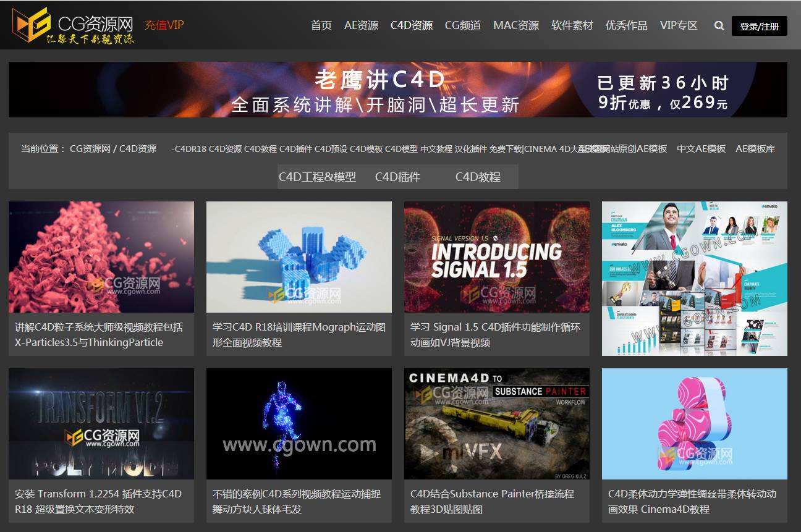This screenshot has width=801, height=532.
Task: Click the Cinema4D to Substance Painter thumbnail
Action: click(x=496, y=424)
